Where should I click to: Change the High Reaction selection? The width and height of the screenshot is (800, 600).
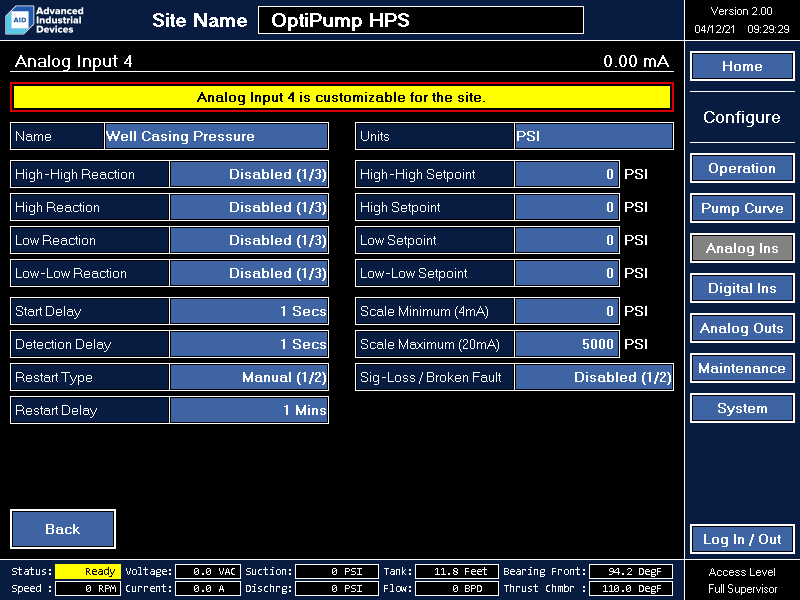click(249, 208)
